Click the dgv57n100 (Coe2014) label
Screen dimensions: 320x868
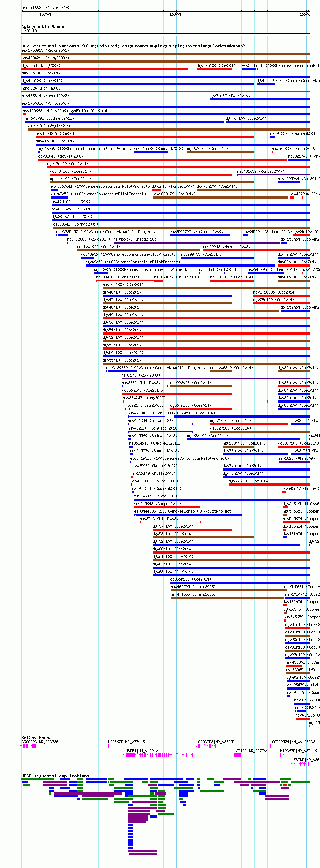click(x=173, y=526)
